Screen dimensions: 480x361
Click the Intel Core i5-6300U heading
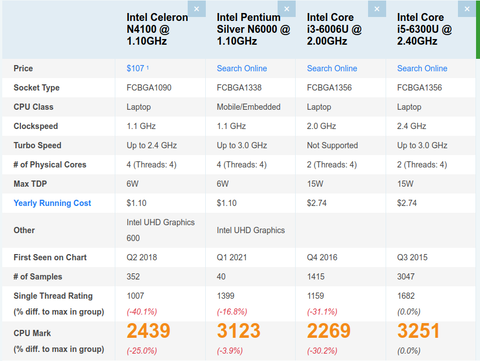click(x=424, y=29)
